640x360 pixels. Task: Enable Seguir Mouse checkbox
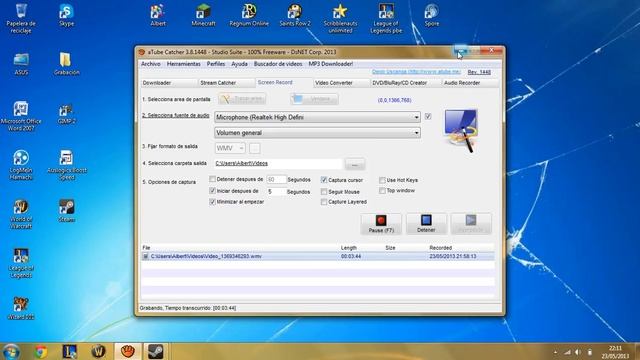point(324,191)
